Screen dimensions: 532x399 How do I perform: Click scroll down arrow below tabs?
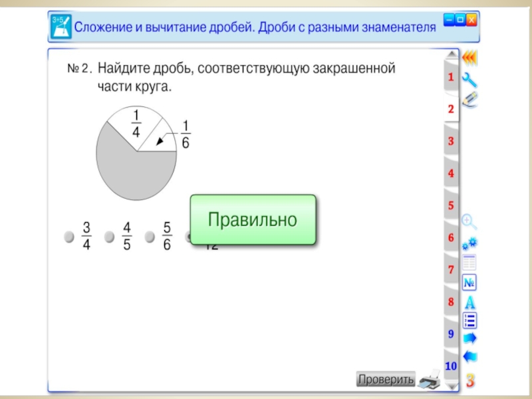452,386
